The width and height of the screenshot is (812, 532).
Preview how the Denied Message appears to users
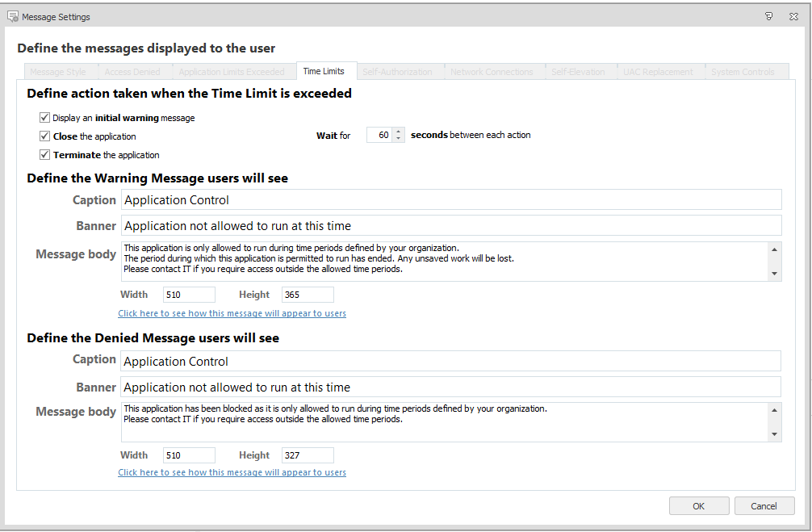(232, 472)
